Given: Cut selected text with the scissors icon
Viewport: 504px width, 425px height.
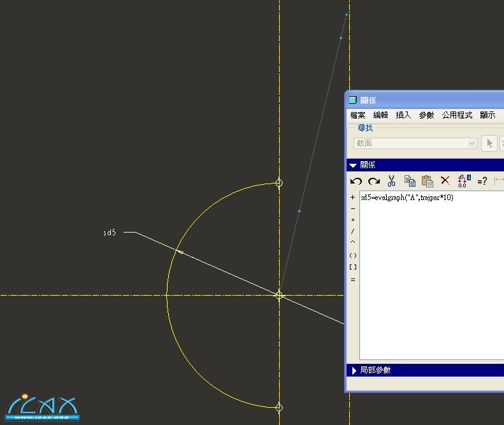Looking at the screenshot, I should pyautogui.click(x=392, y=182).
